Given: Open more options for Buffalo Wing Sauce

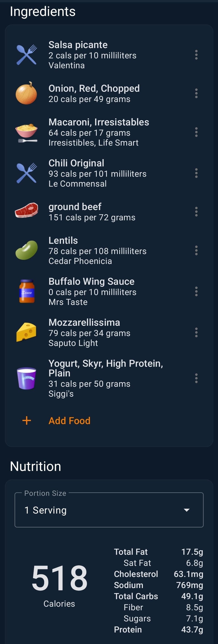Looking at the screenshot, I should click(196, 291).
